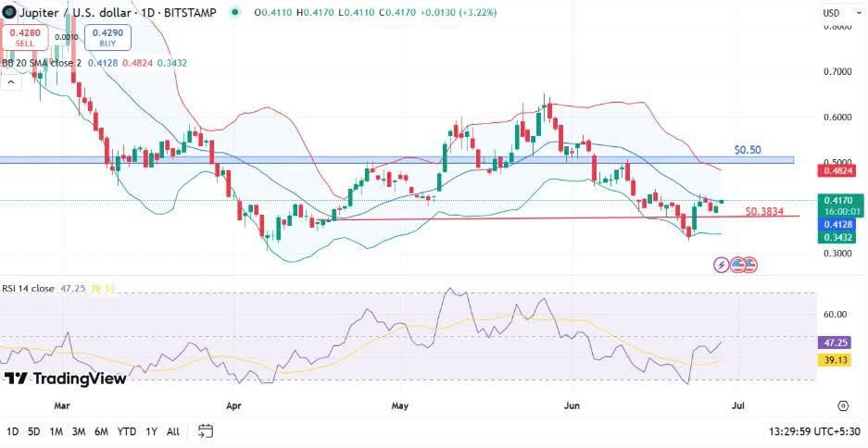Viewport: 868px width, 448px height.
Task: Click the green market status dot
Action: pyautogui.click(x=234, y=12)
